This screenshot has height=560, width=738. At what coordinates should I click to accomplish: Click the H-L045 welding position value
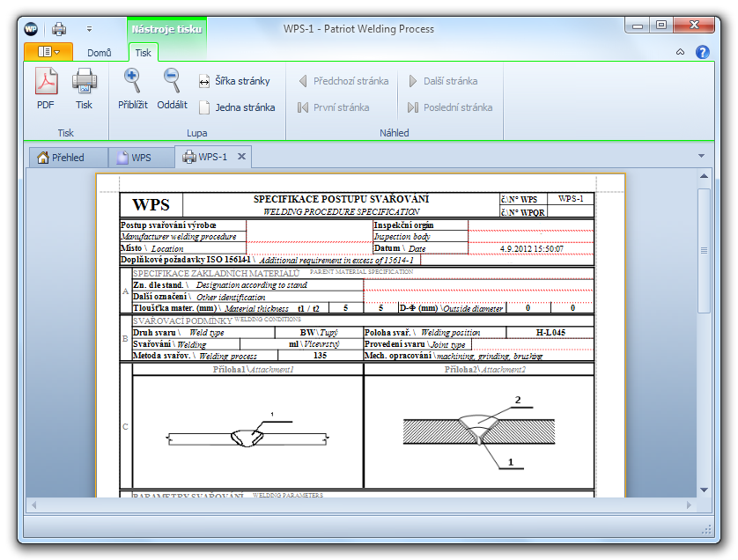point(550,332)
